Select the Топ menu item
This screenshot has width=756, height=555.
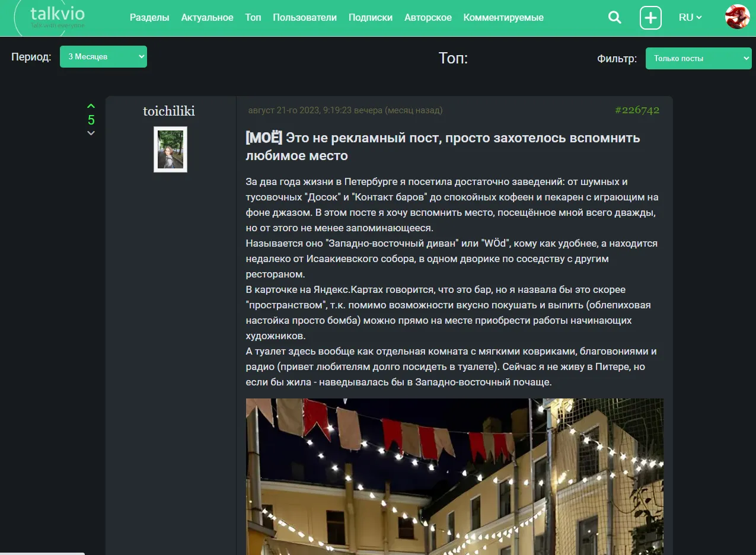[253, 18]
